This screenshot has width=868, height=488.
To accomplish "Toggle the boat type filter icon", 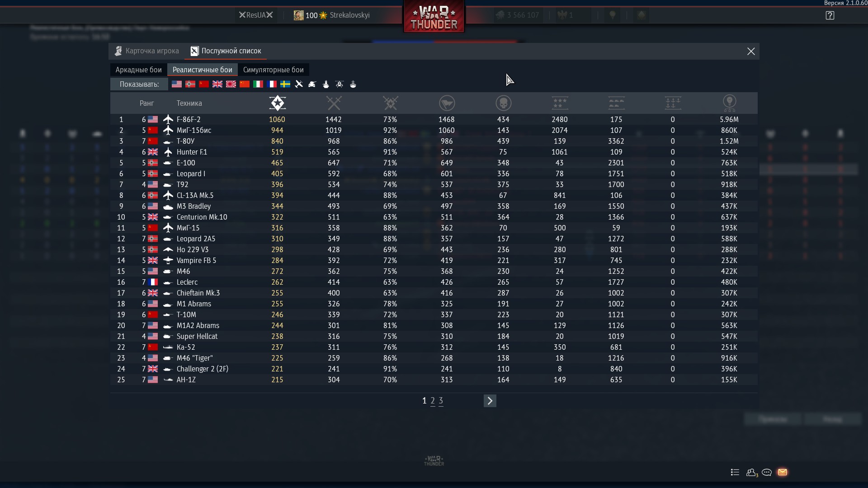I will [x=353, y=84].
